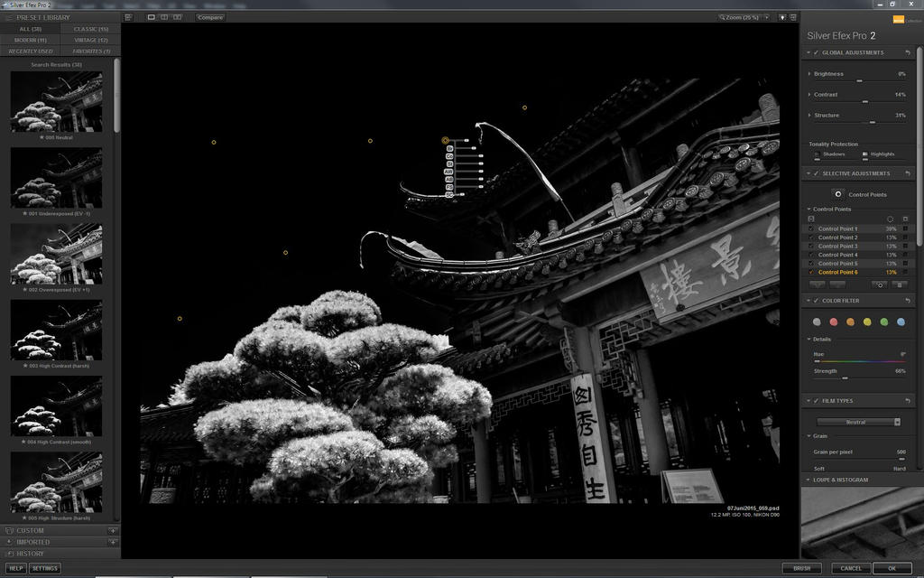Select split preview layout icon
Viewport: 924px width, 578px height.
(x=164, y=18)
